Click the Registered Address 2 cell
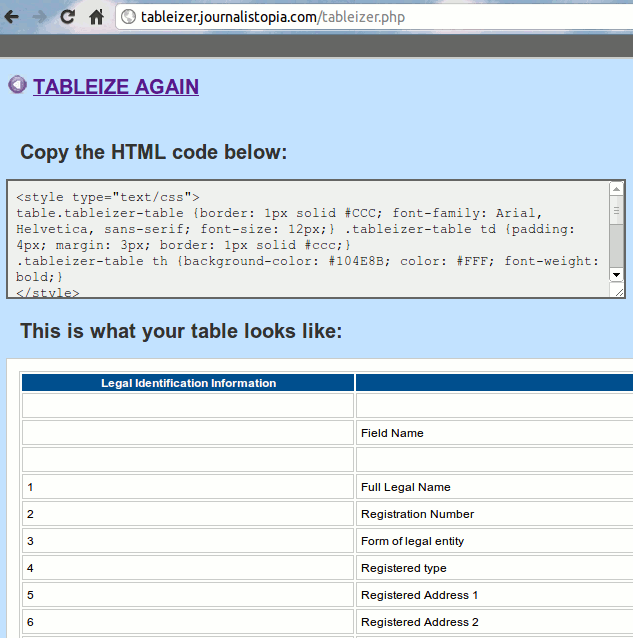 (494, 622)
